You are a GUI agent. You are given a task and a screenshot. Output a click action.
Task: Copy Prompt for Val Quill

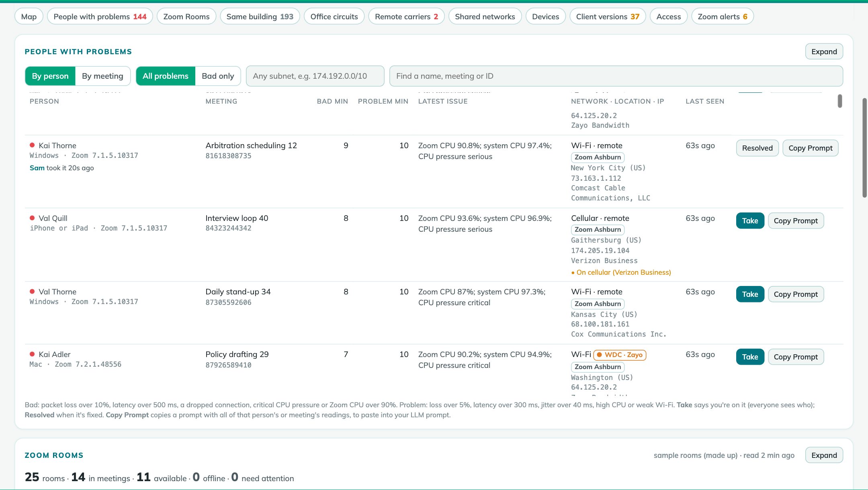pyautogui.click(x=796, y=220)
